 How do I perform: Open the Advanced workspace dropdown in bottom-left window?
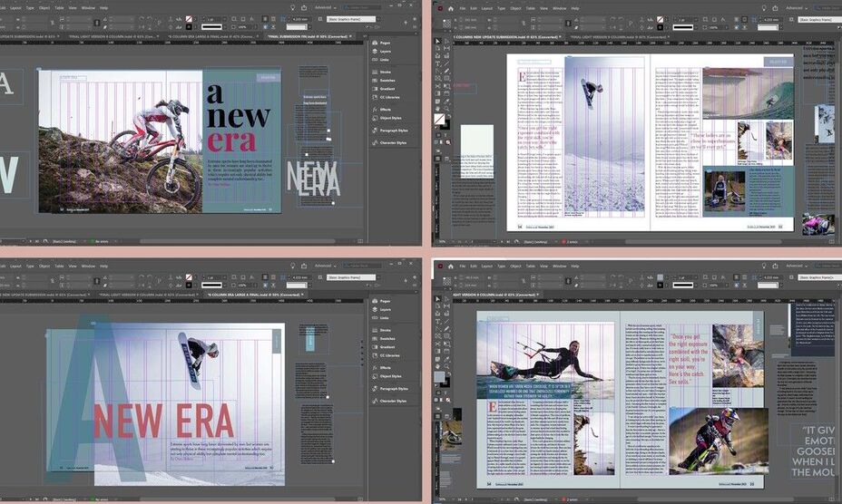(325, 266)
